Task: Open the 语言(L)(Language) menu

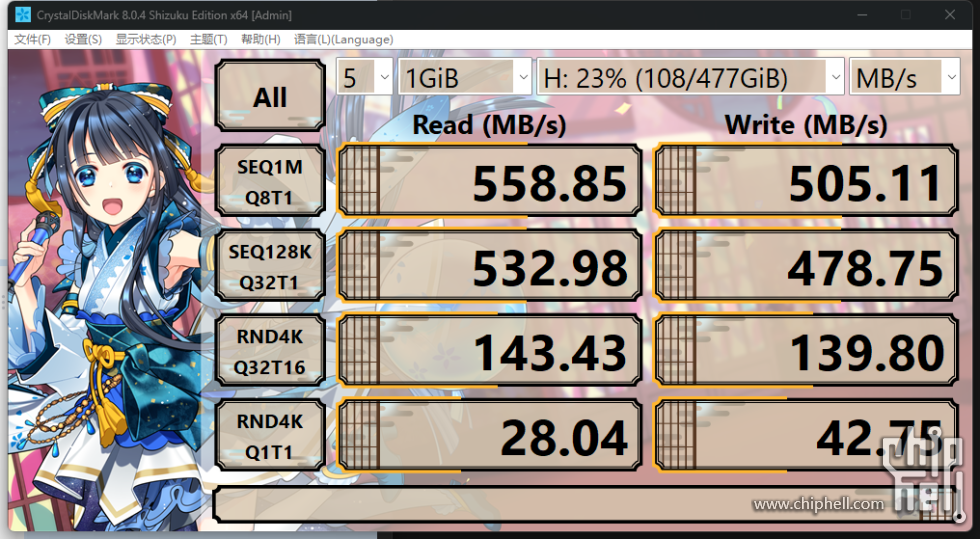Action: [x=344, y=39]
